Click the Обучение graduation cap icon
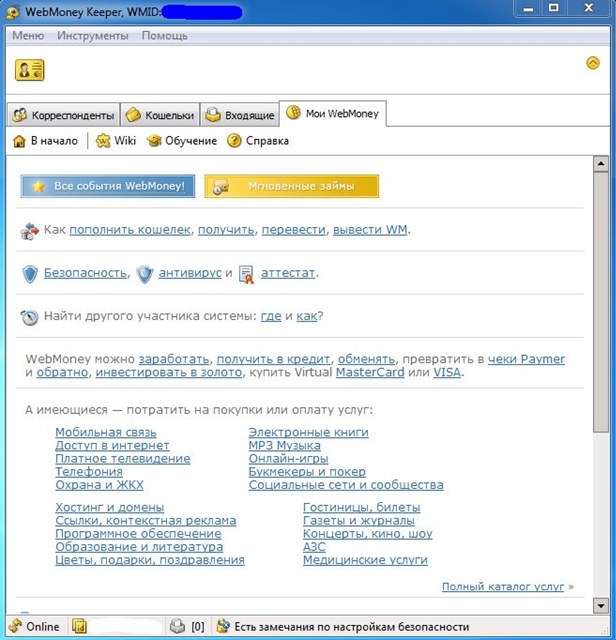616x640 pixels. coord(154,141)
